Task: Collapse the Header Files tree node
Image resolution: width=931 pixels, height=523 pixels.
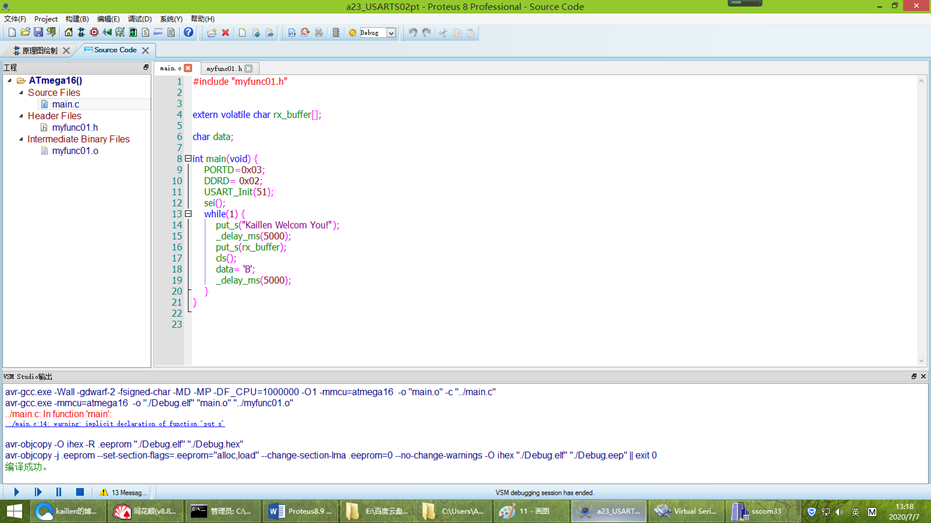Action: click(x=21, y=116)
